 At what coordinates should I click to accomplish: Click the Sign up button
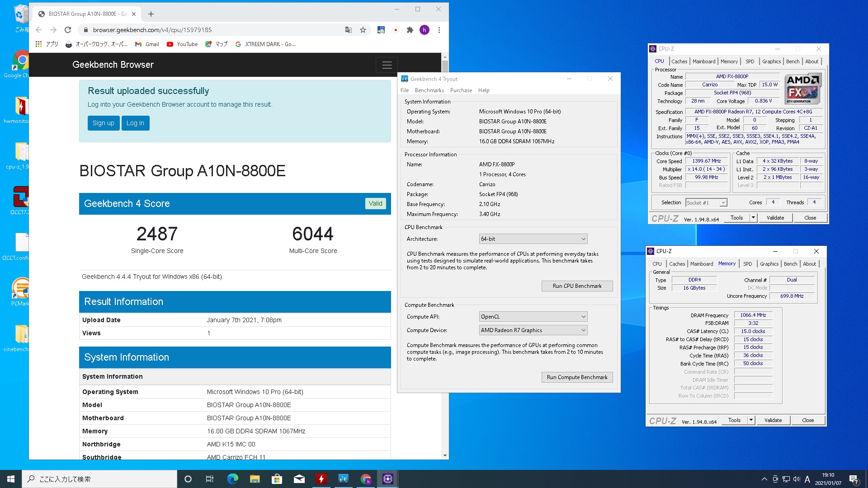pos(104,123)
